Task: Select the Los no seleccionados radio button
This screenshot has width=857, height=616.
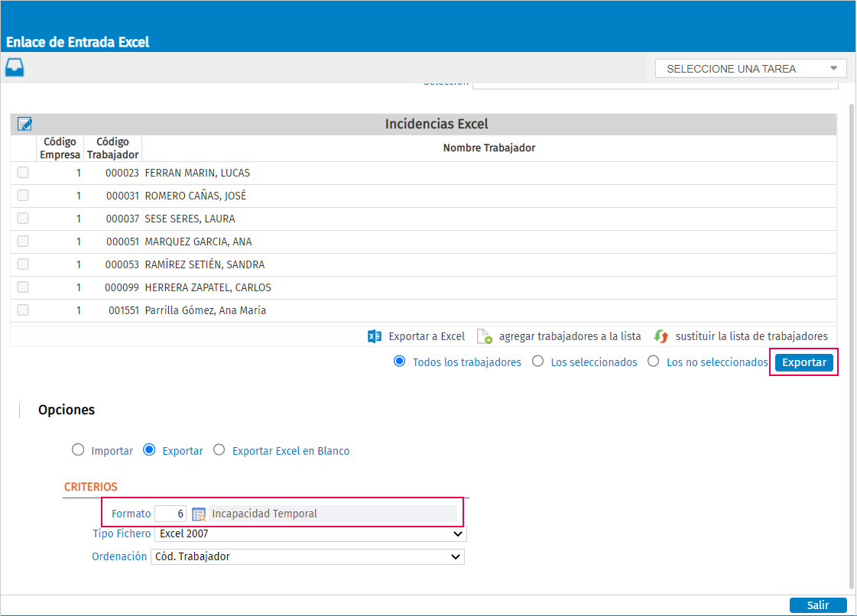Action: point(653,361)
